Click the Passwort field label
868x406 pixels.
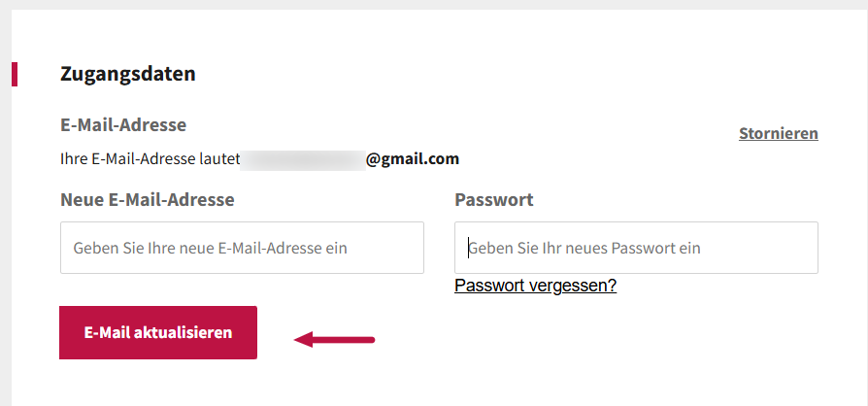coord(494,200)
